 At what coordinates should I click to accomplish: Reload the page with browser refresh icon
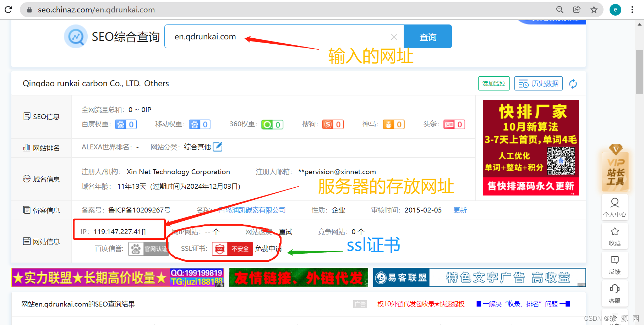(9, 10)
